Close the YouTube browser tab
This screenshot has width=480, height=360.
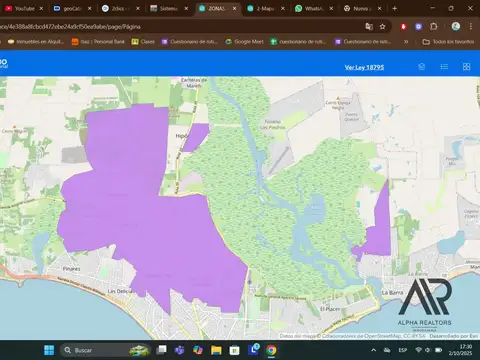click(x=41, y=8)
